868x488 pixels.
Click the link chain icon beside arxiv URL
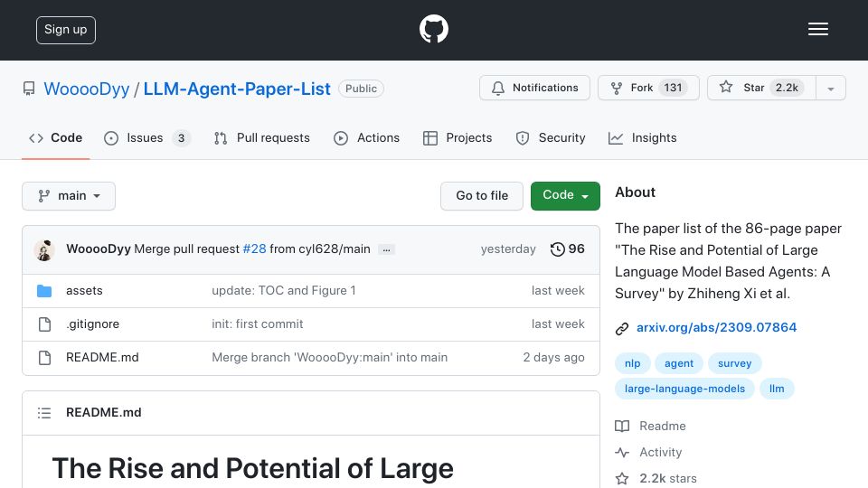coord(622,329)
